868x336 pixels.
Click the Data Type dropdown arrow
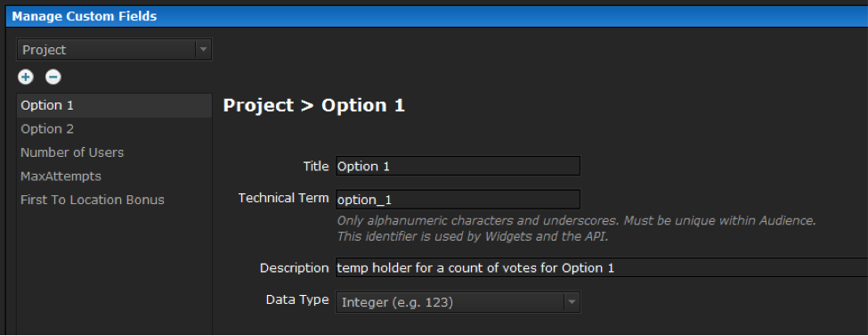point(572,302)
